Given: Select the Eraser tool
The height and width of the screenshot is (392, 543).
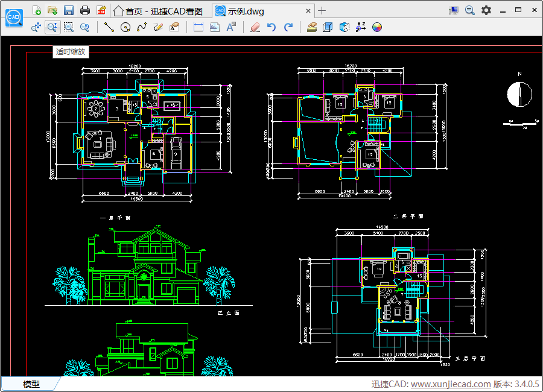Looking at the screenshot, I should 255,27.
